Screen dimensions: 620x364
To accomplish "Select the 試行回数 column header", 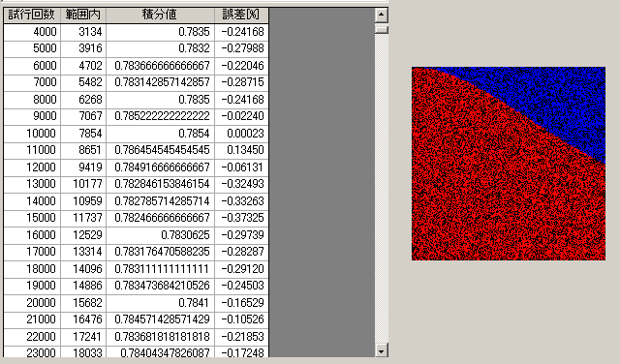I will coord(32,15).
